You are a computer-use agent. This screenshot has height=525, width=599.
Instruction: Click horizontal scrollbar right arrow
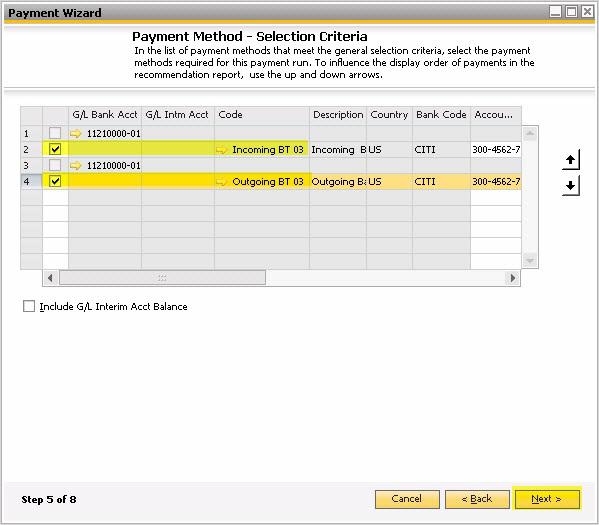513,278
